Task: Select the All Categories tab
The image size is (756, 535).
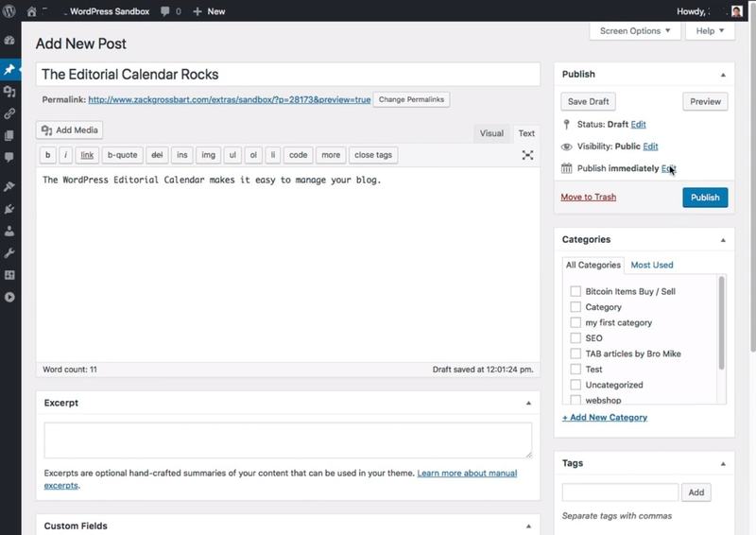Action: [x=593, y=265]
